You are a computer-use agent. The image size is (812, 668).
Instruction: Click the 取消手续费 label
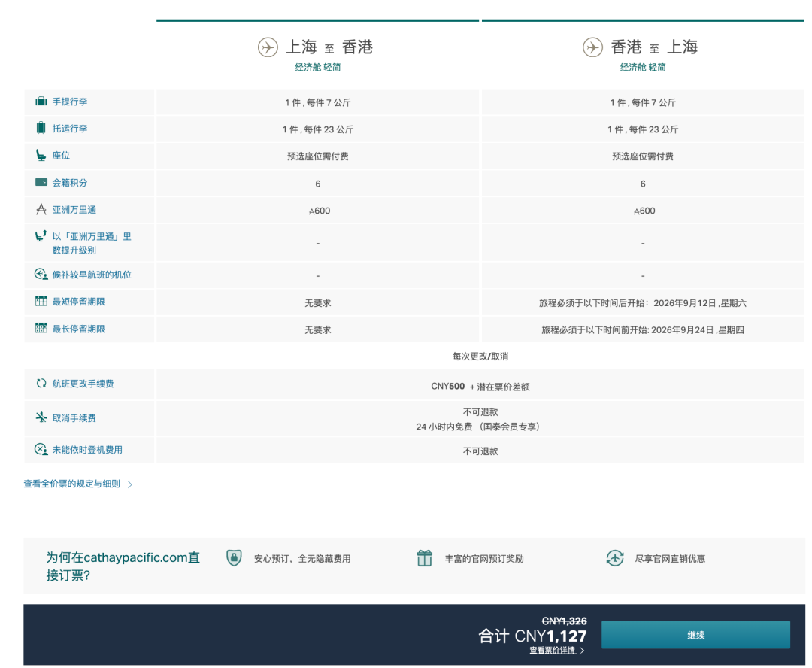(x=74, y=418)
